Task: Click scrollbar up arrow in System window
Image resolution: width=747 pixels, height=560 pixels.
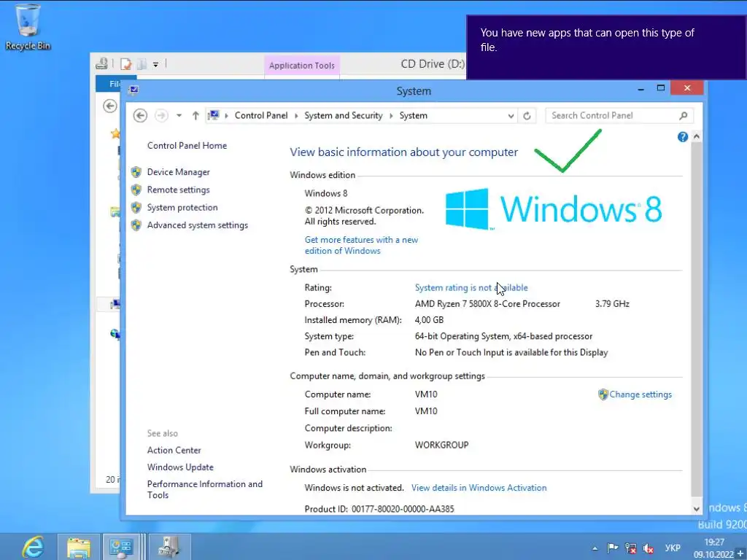Action: pyautogui.click(x=697, y=136)
